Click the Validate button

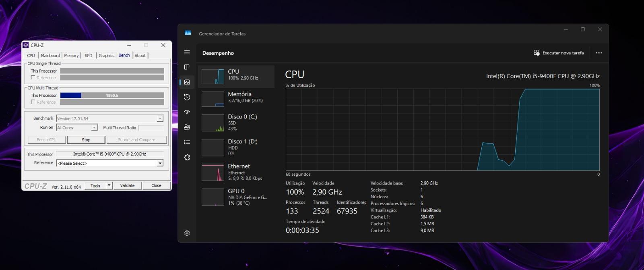click(x=127, y=185)
